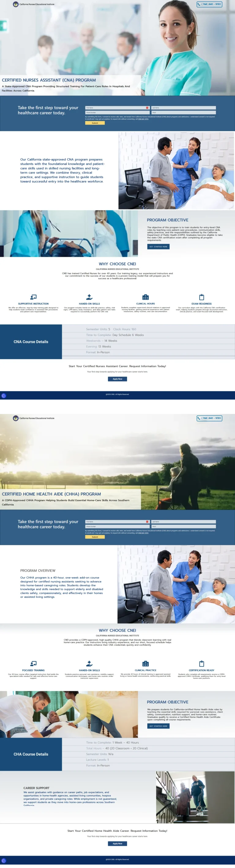Focus First Name field in CHHA form
Screen dimensions: 235x868
pos(117,522)
